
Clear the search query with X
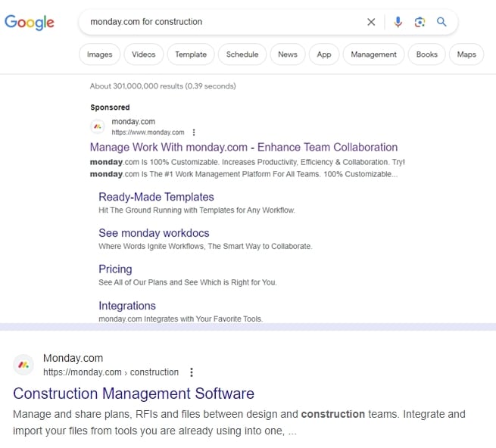click(x=371, y=22)
